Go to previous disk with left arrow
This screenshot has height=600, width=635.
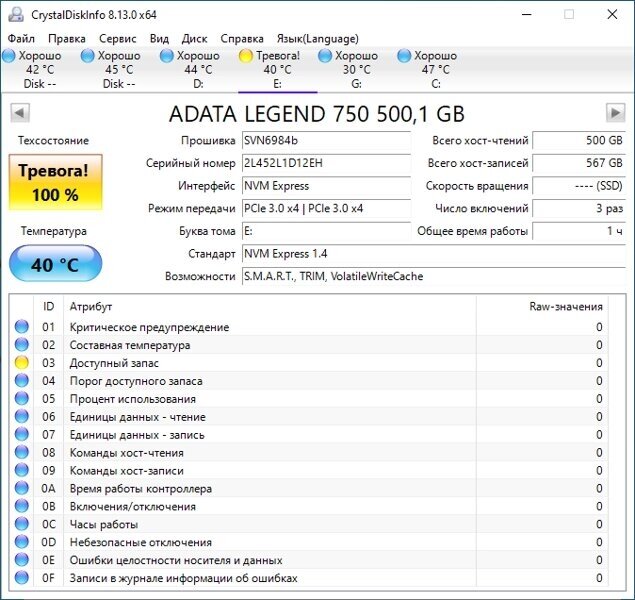(x=20, y=113)
